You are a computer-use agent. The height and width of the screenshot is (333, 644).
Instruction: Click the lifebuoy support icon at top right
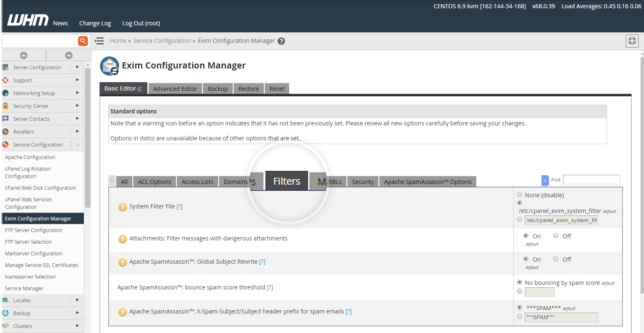click(632, 41)
